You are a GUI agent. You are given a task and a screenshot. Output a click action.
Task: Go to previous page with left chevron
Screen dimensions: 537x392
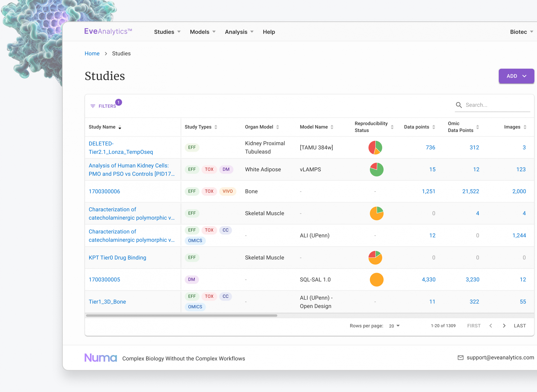click(x=491, y=326)
